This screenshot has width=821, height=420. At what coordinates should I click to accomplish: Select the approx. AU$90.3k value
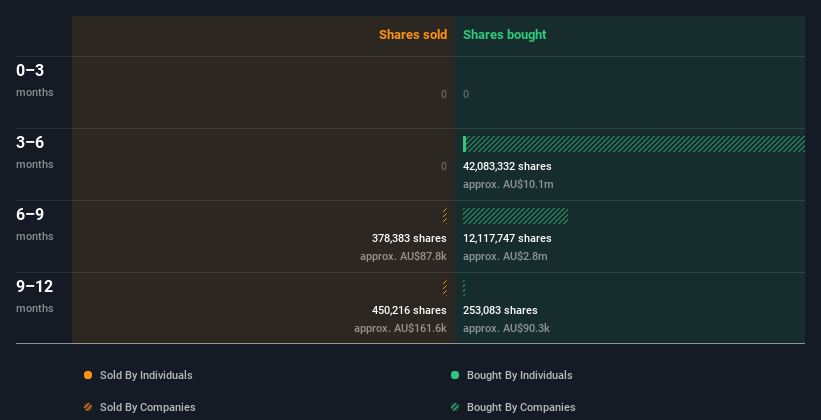[x=506, y=328]
